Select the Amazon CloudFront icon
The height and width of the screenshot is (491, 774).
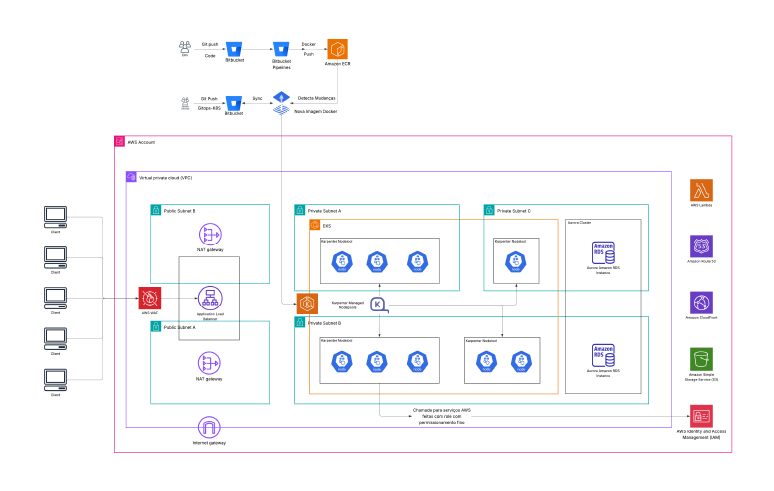click(701, 302)
